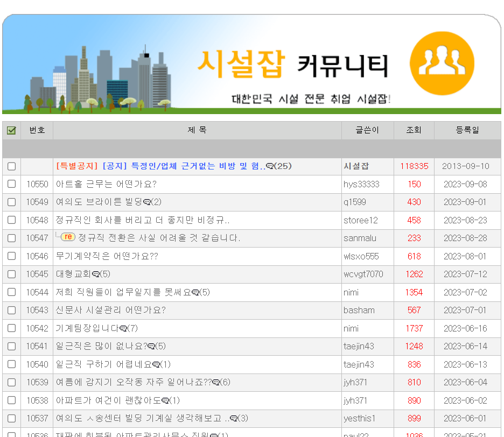Check the box for post 10544
This screenshot has width=504, height=437.
pyautogui.click(x=11, y=292)
